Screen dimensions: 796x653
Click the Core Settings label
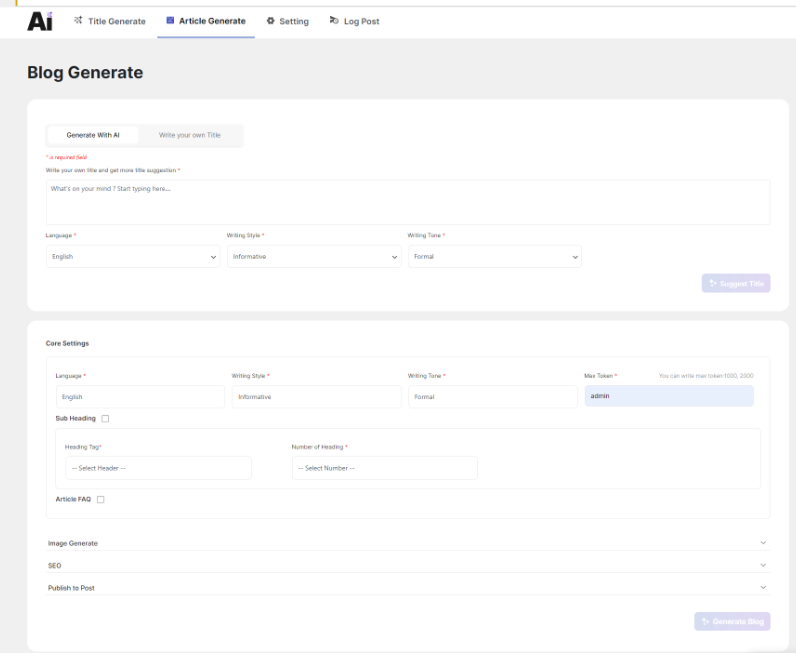68,343
